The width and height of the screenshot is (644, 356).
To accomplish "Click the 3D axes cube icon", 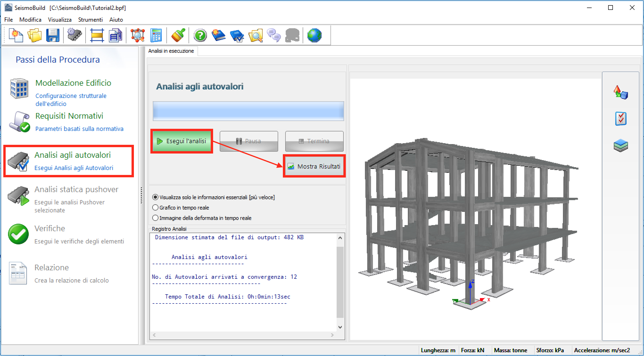I will point(620,92).
